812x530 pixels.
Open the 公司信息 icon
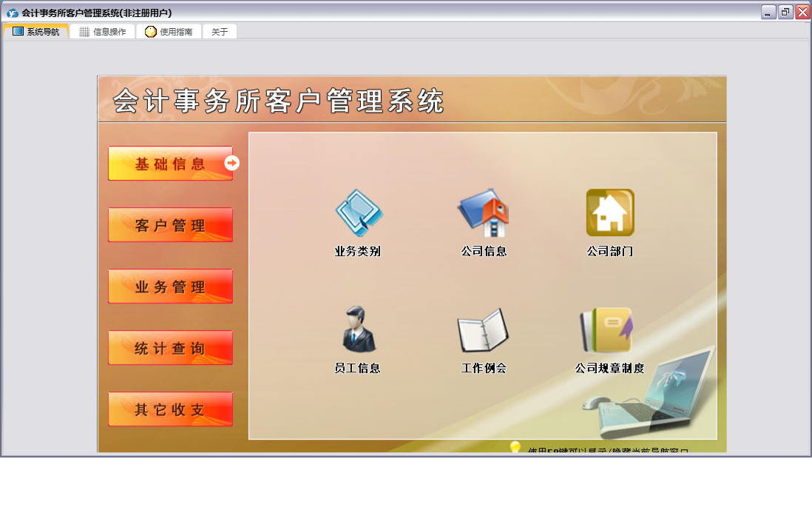coord(484,212)
